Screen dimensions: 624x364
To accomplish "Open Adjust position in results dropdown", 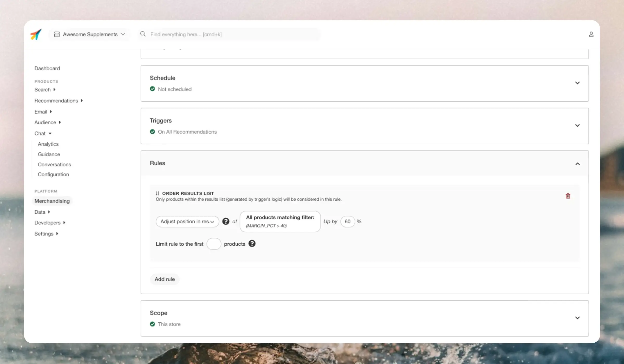I will tap(187, 222).
